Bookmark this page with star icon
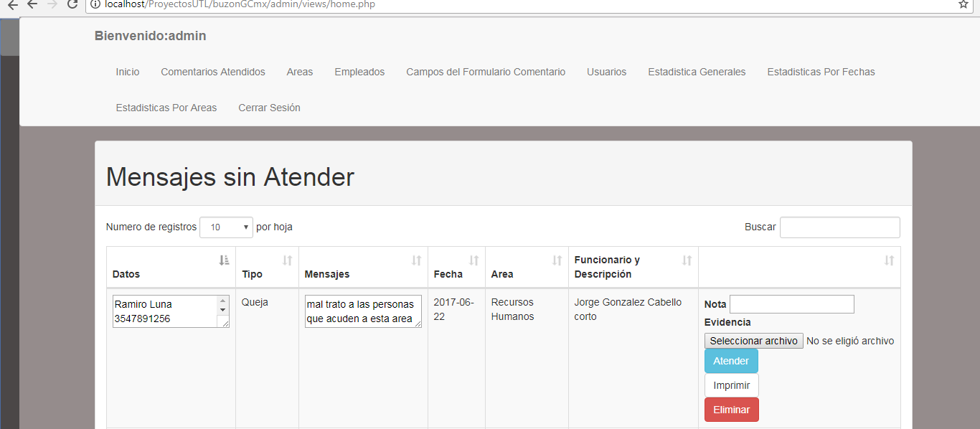This screenshot has width=980, height=429. (x=963, y=4)
